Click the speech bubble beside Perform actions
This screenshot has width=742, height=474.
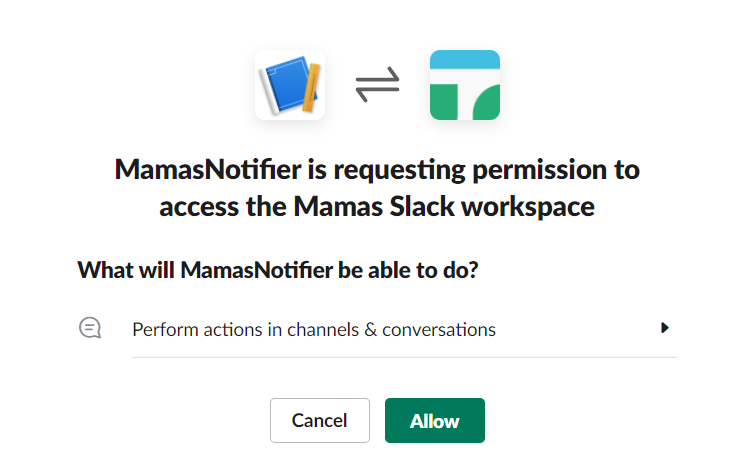pos(90,328)
